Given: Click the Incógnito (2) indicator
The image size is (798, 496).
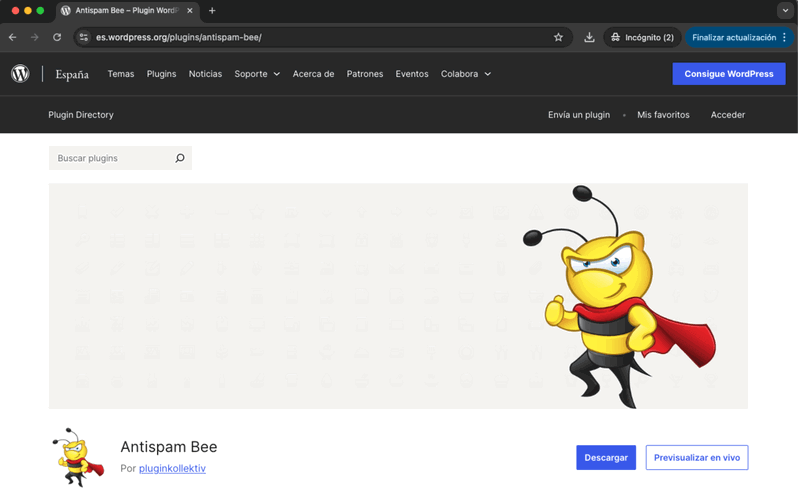Looking at the screenshot, I should coord(642,37).
